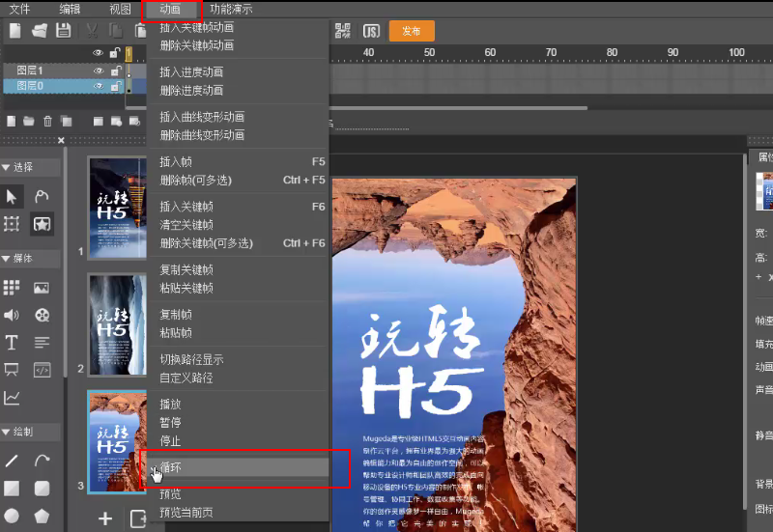Collapse the 选择 tool section
The image size is (773, 532).
click(6, 167)
